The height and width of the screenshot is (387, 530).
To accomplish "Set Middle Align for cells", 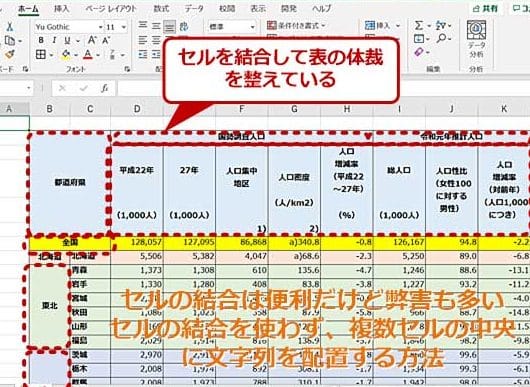I will click(x=156, y=26).
